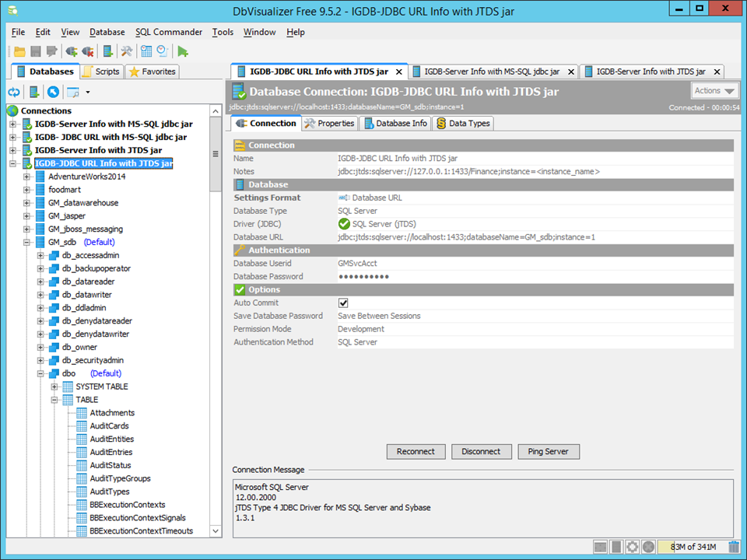Click the Disconnect button
Screen dimensions: 747x560
(x=481, y=451)
